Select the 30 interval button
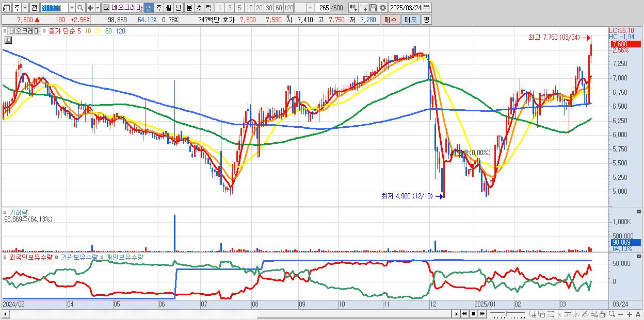 tap(269, 8)
